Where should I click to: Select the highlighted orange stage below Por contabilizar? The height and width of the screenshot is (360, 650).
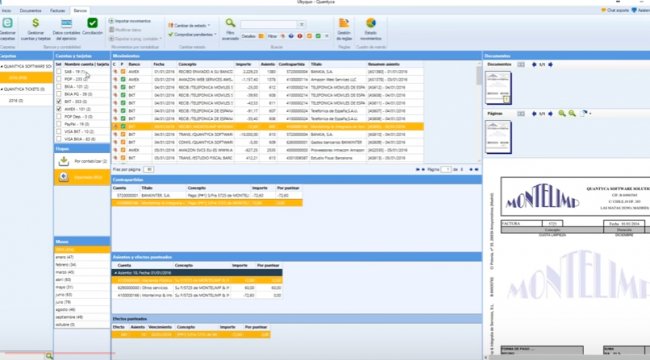pos(82,177)
